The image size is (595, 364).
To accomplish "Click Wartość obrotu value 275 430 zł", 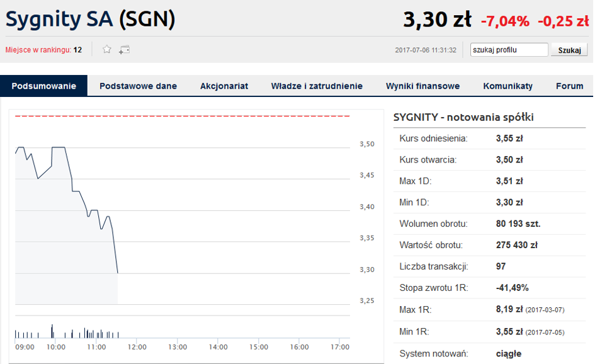I will (x=516, y=245).
